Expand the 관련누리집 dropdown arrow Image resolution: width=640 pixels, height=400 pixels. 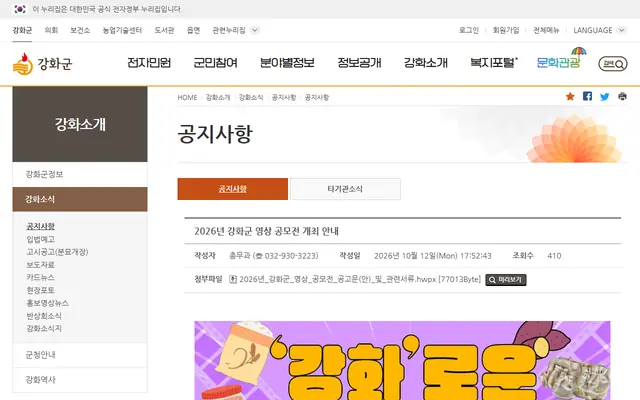click(x=255, y=30)
